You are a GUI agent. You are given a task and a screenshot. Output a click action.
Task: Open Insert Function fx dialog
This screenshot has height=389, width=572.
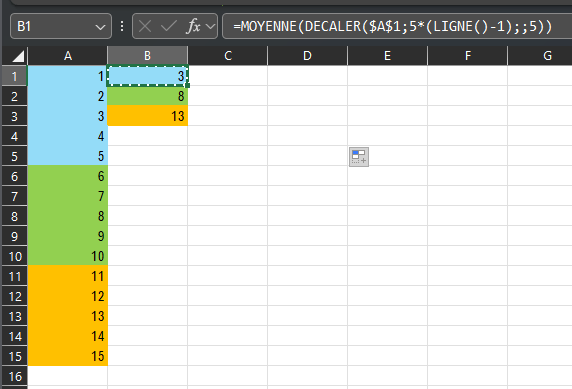pyautogui.click(x=193, y=26)
